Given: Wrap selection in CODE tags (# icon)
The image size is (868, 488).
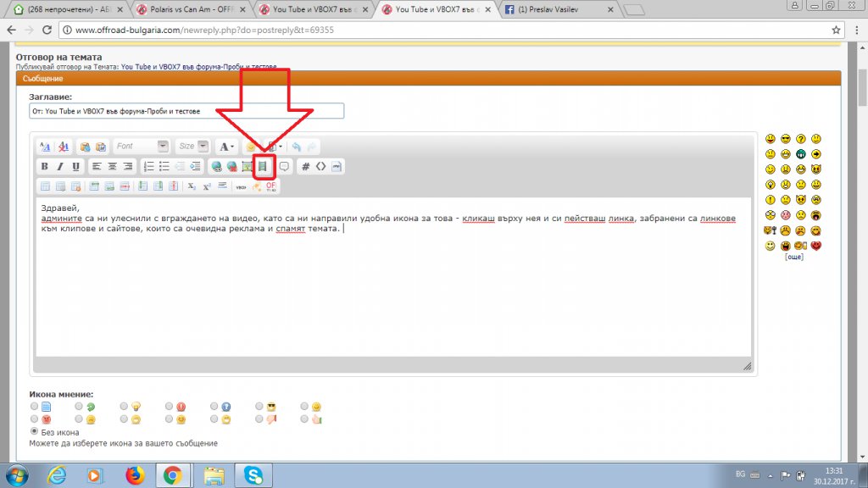Looking at the screenshot, I should (305, 166).
